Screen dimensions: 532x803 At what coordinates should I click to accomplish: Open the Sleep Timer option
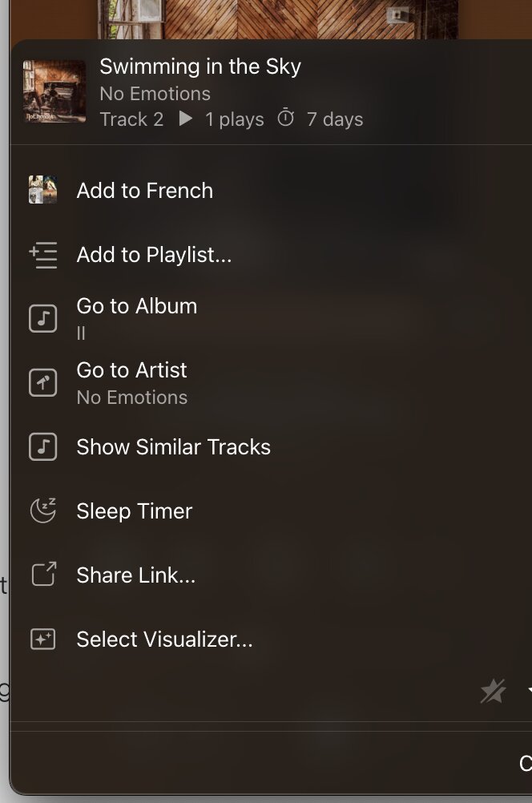point(135,511)
